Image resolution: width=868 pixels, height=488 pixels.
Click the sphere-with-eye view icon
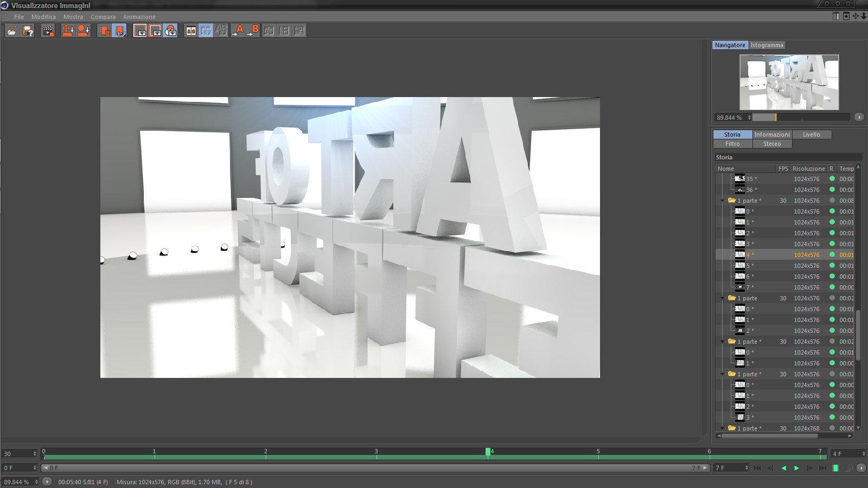coord(170,31)
